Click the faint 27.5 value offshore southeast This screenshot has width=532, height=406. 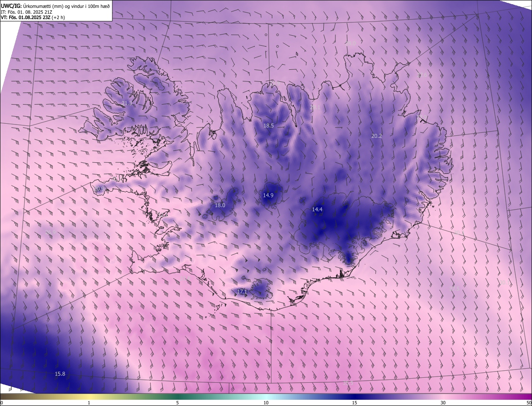455,288
